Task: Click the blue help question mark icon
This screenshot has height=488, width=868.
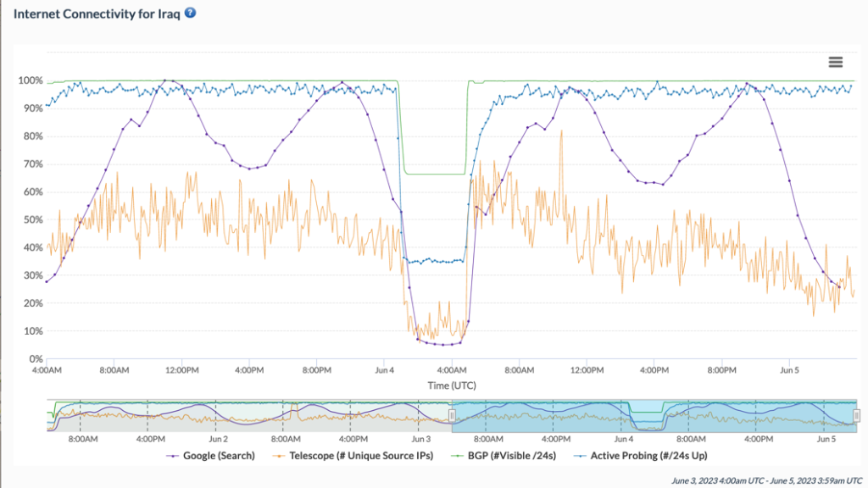Action: pyautogui.click(x=190, y=13)
